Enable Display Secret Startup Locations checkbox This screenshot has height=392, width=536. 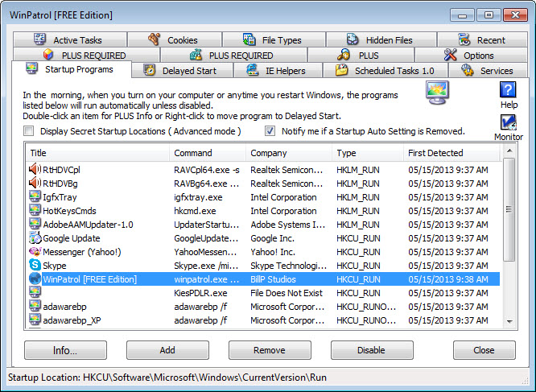28,131
